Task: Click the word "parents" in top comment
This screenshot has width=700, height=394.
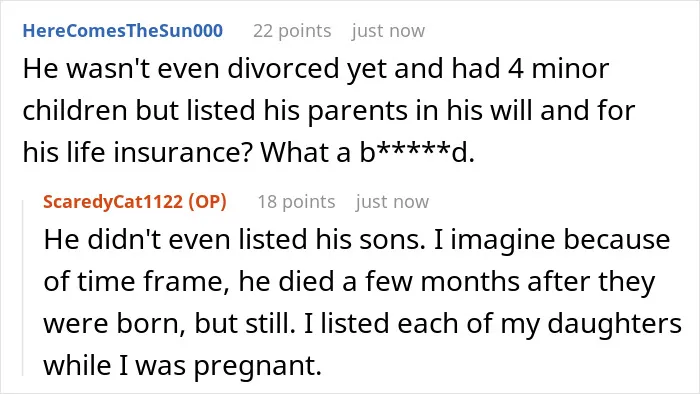Action: (358, 112)
